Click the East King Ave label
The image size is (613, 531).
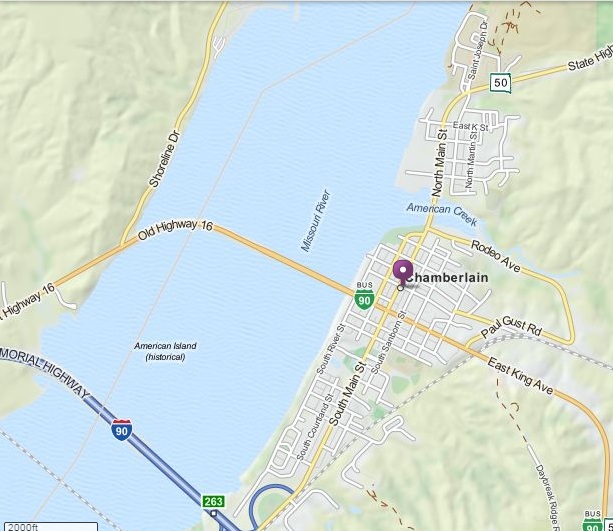(x=520, y=376)
